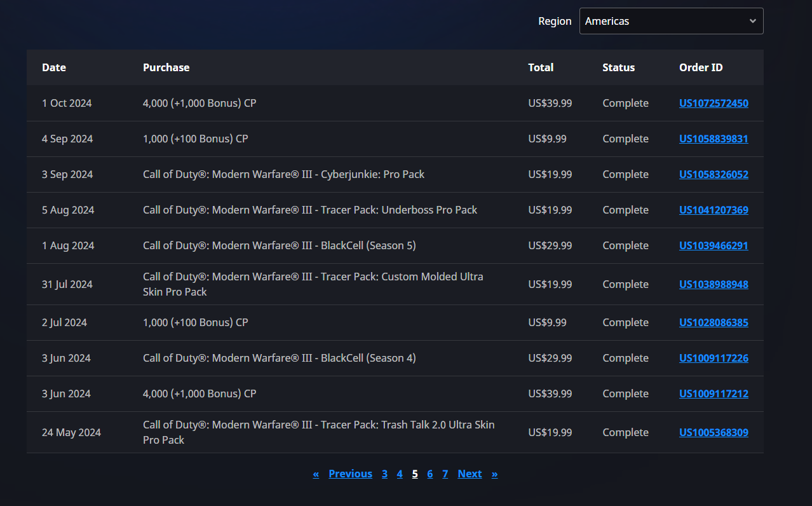Select the 31 Jul 2024 date cell
Image resolution: width=812 pixels, height=506 pixels.
(67, 284)
